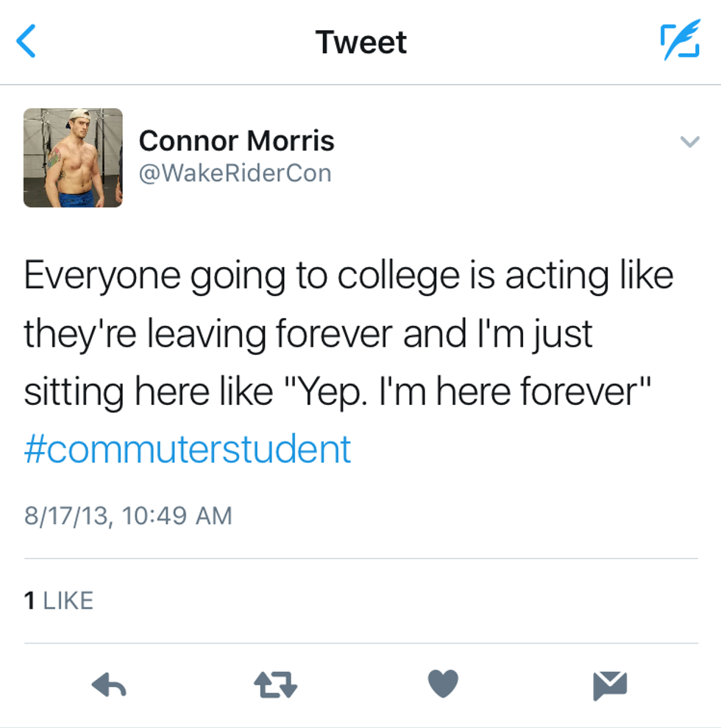Like the tweet with the heart
The width and height of the screenshot is (721, 728).
(443, 685)
